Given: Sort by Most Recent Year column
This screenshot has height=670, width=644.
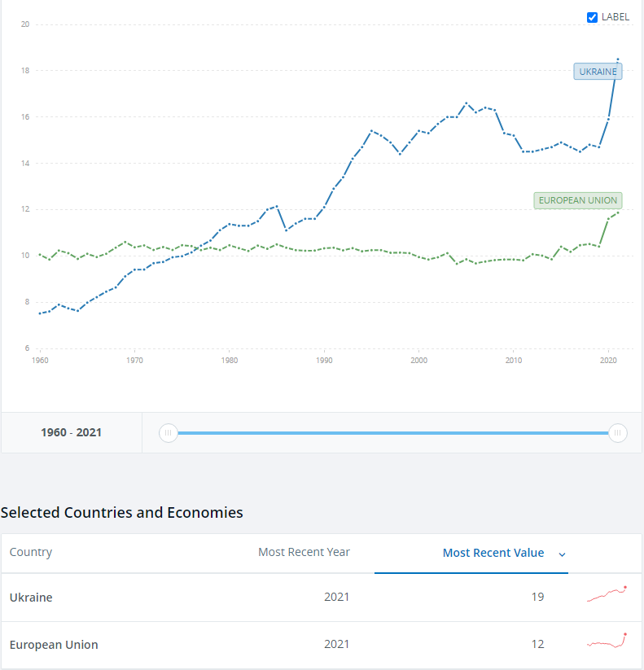Looking at the screenshot, I should click(x=304, y=552).
